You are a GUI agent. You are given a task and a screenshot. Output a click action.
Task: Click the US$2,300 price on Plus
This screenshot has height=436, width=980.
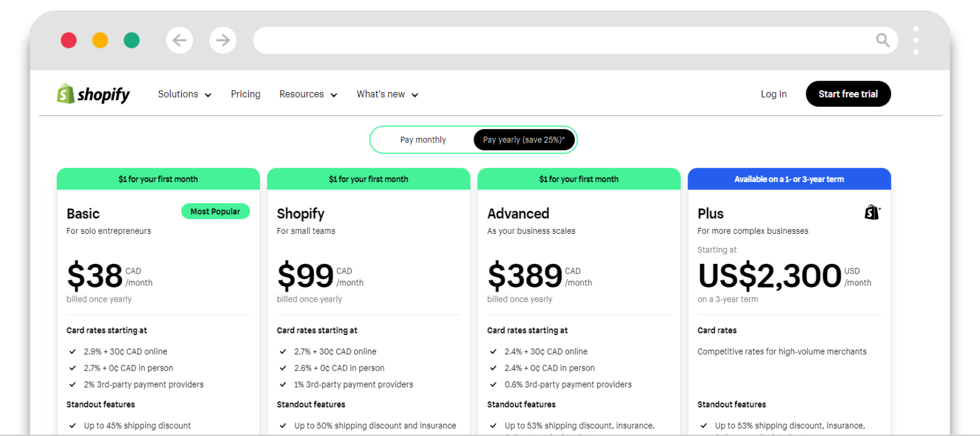tap(770, 276)
